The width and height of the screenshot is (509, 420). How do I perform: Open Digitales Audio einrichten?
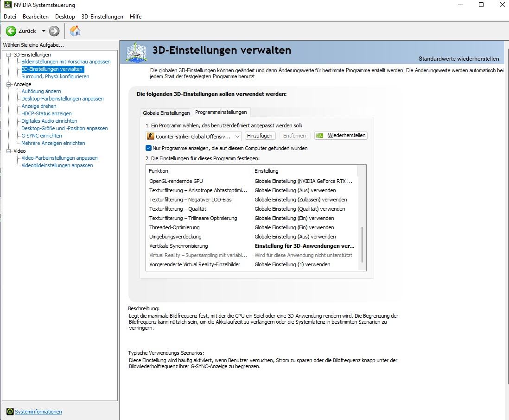(x=49, y=121)
